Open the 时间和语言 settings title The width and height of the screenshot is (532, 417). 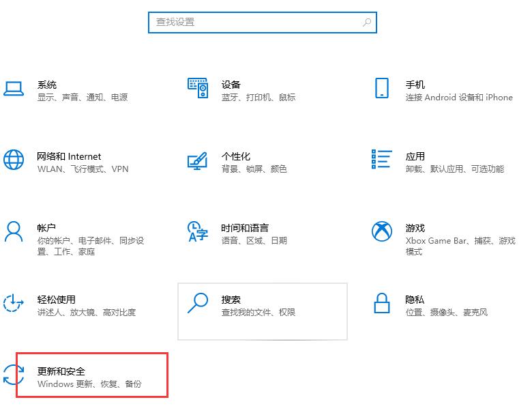(245, 228)
